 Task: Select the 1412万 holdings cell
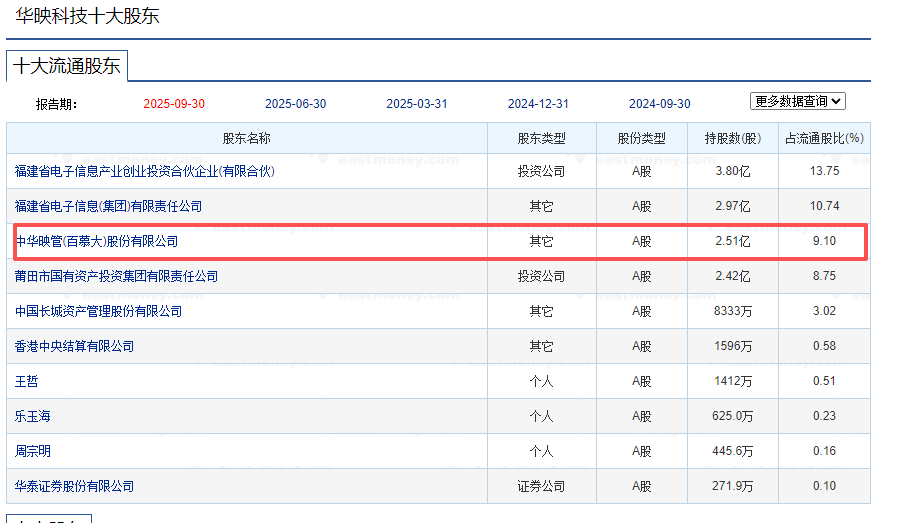(733, 382)
